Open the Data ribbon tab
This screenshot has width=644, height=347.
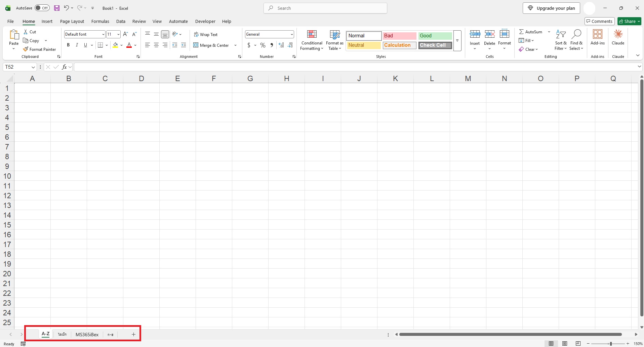pos(121,21)
